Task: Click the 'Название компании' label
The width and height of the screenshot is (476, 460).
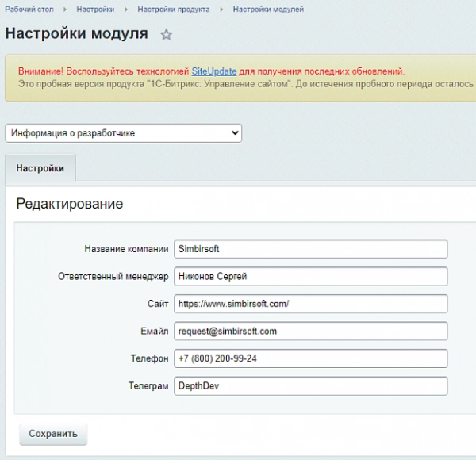Action: point(126,249)
